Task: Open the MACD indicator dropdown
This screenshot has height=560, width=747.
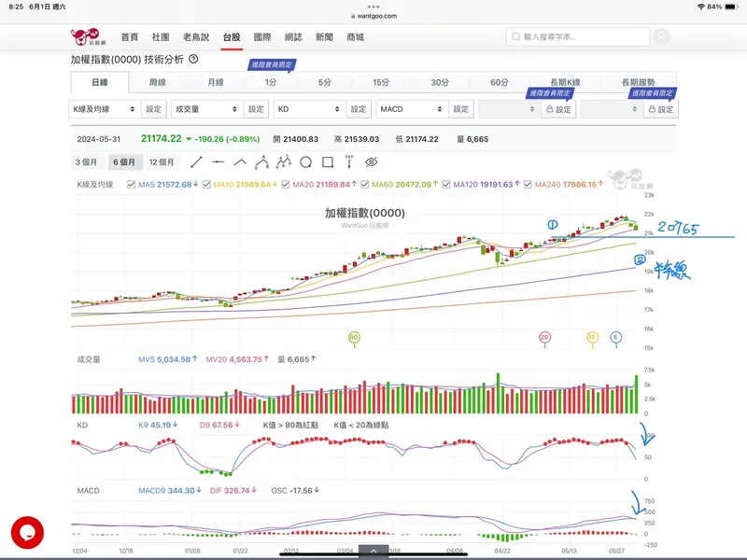Action: [412, 109]
